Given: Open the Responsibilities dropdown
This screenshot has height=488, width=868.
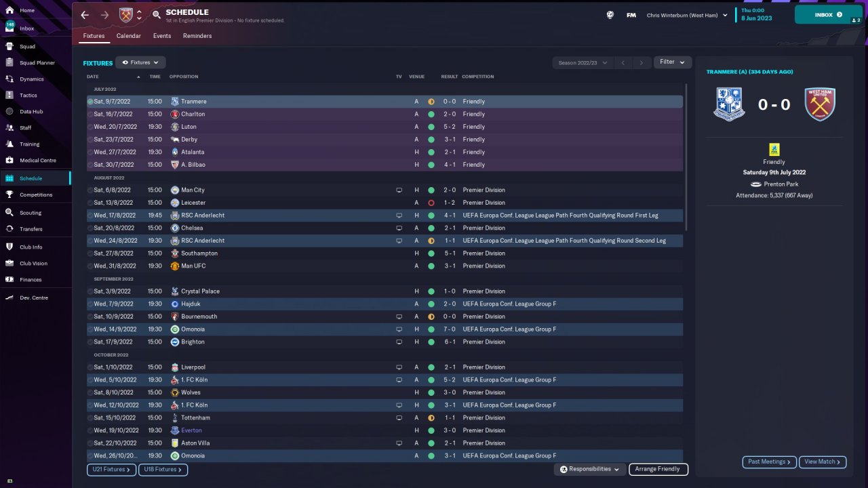Looking at the screenshot, I should coord(590,469).
